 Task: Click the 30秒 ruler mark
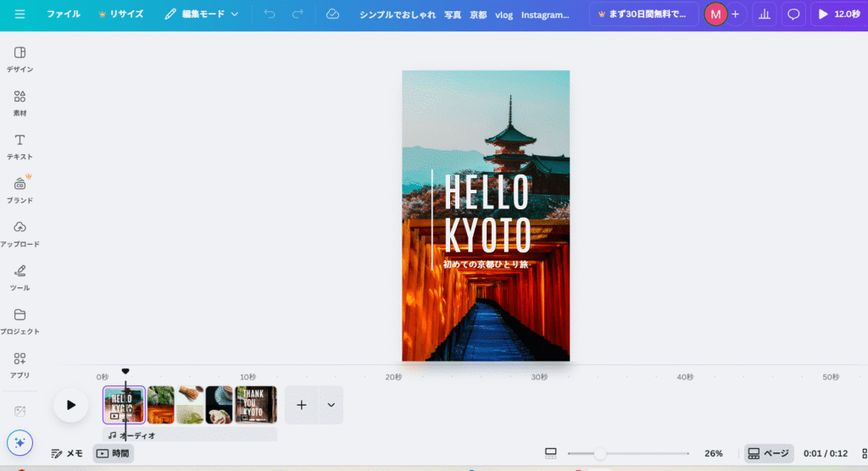(539, 377)
